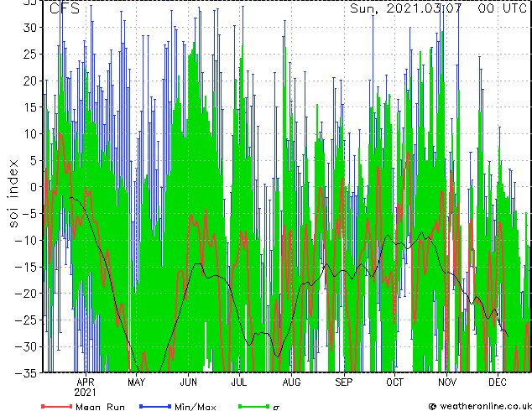Image resolution: width=532 pixels, height=411 pixels.
Task: Click the 10 value on the y-axis
Action: (30, 134)
